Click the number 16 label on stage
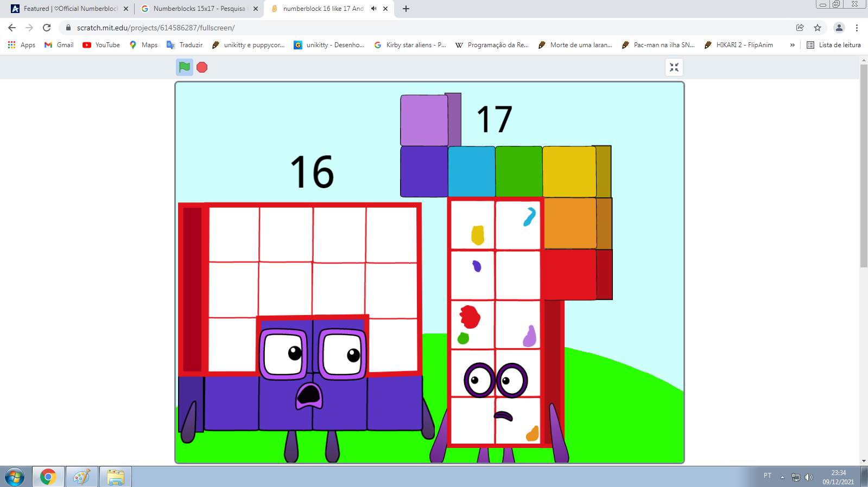 click(x=312, y=172)
